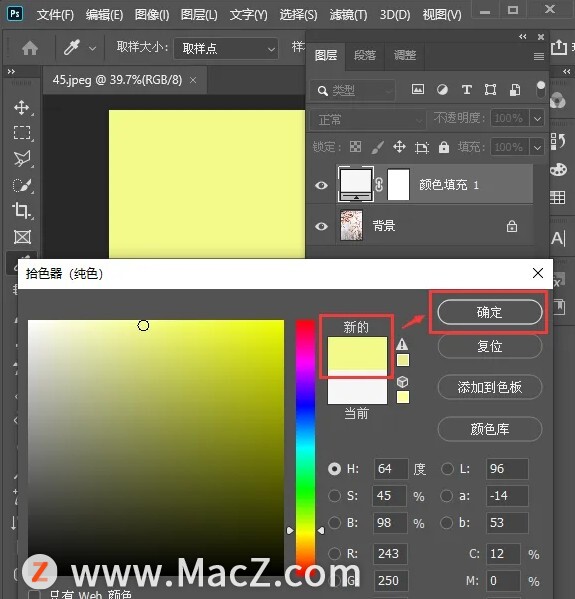Select the Eyedropper tool in the options bar
The height and width of the screenshot is (599, 575).
72,48
